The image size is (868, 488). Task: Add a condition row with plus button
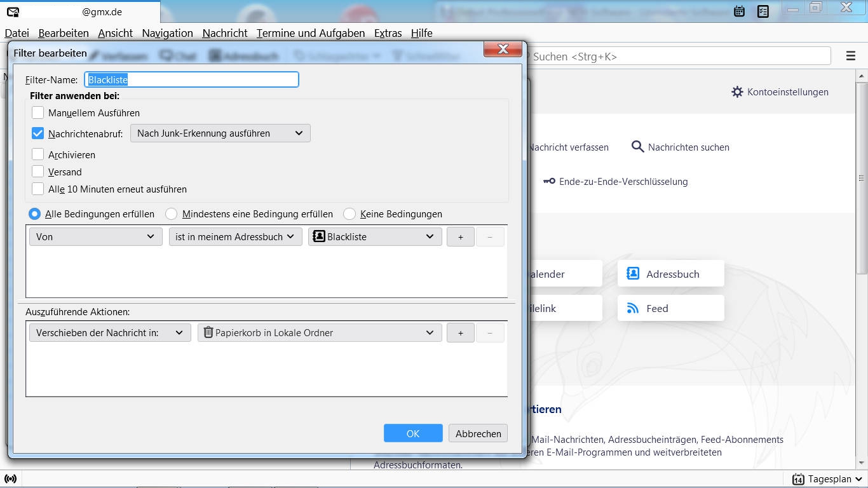point(461,236)
